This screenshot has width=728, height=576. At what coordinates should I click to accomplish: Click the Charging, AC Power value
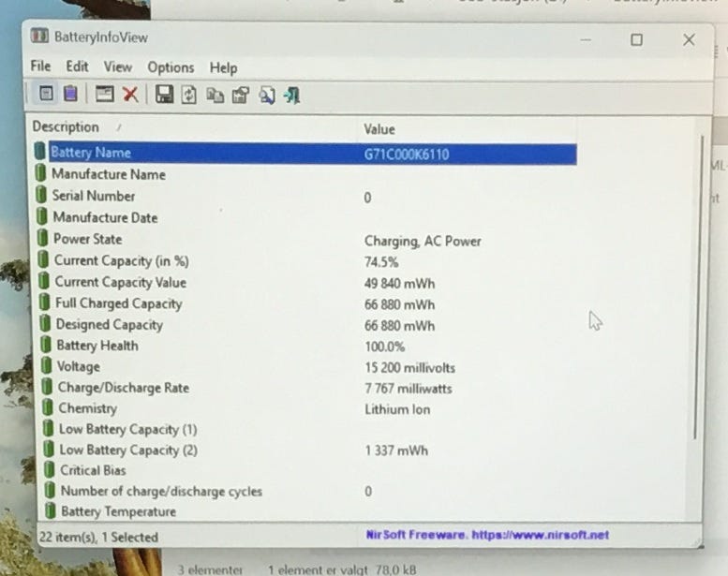click(x=423, y=241)
